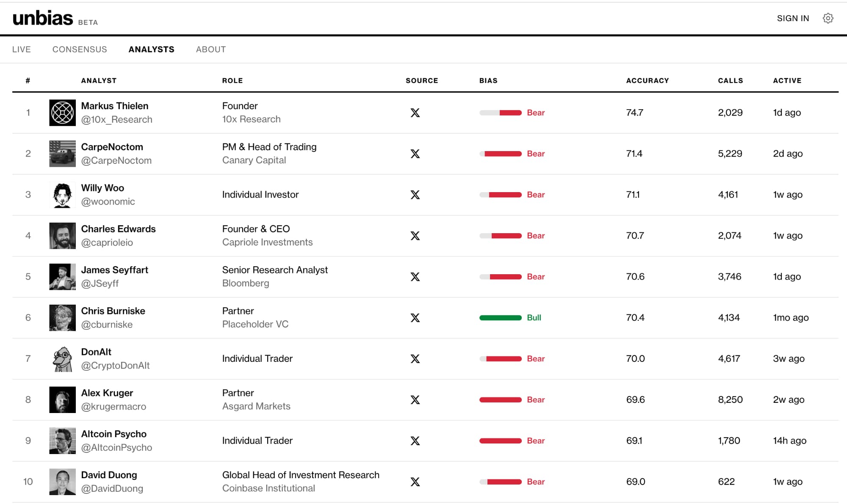Screen dimensions: 847x504
Task: Click Chris Burniske's X source icon
Action: tap(415, 318)
